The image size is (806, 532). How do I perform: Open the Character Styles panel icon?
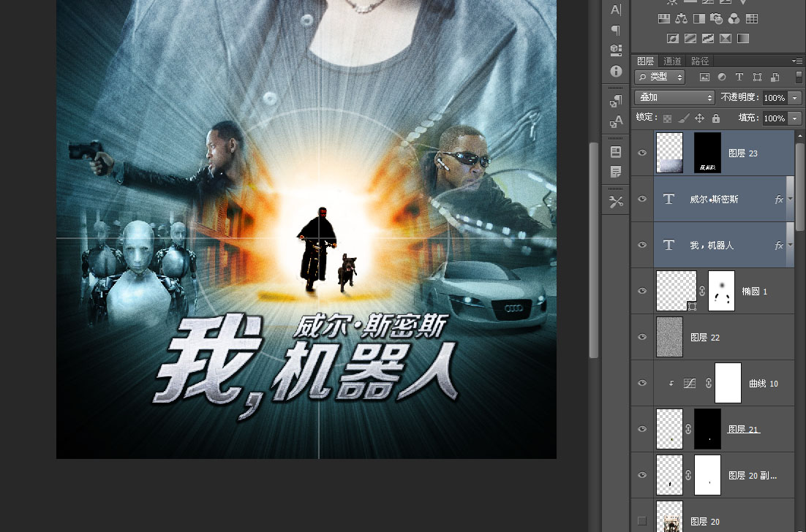click(616, 122)
